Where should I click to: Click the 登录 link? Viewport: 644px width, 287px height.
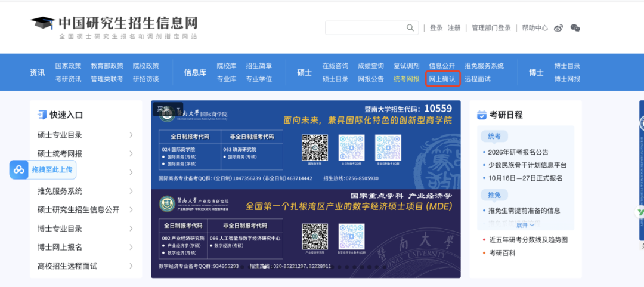(436, 28)
